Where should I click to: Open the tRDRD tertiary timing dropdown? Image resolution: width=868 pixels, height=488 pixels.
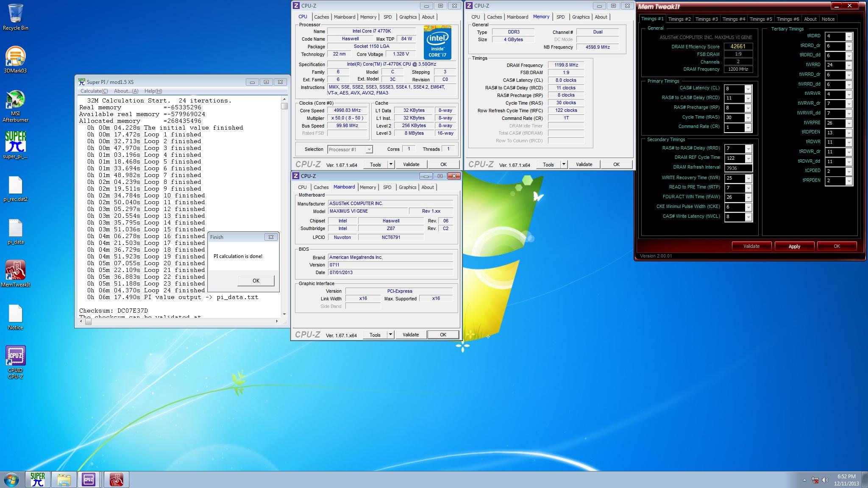pyautogui.click(x=849, y=36)
